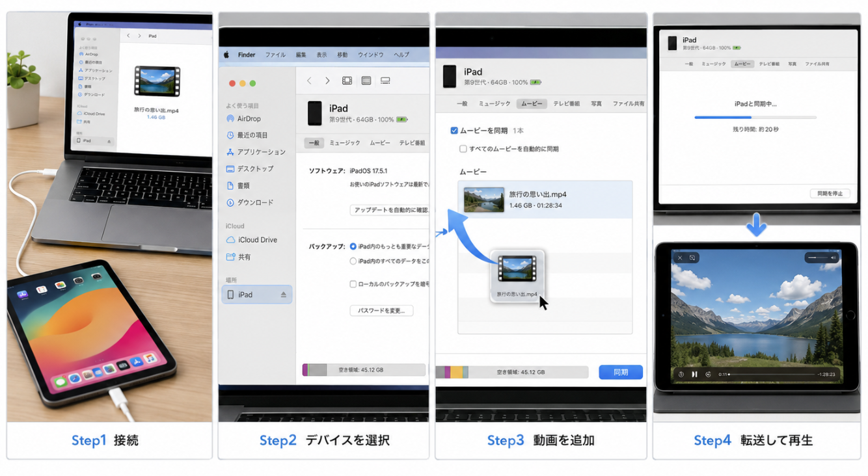
Task: Click the 同期を停止 button
Action: (x=830, y=194)
